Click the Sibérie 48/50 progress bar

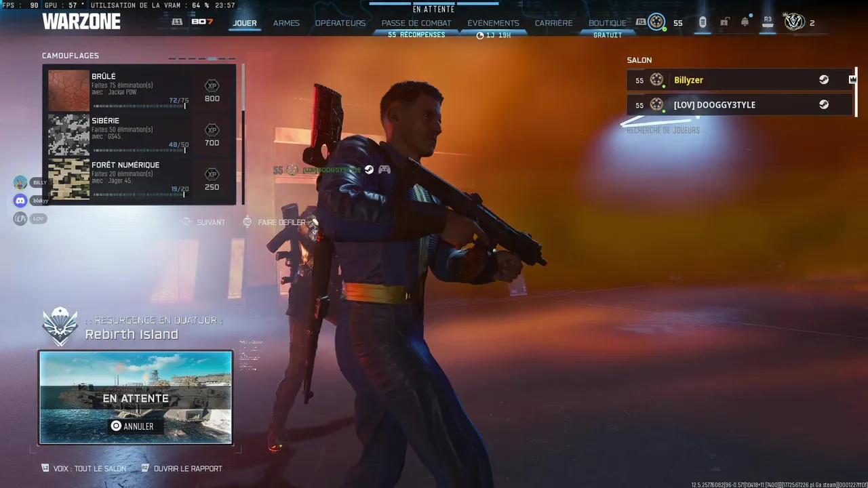(139, 150)
